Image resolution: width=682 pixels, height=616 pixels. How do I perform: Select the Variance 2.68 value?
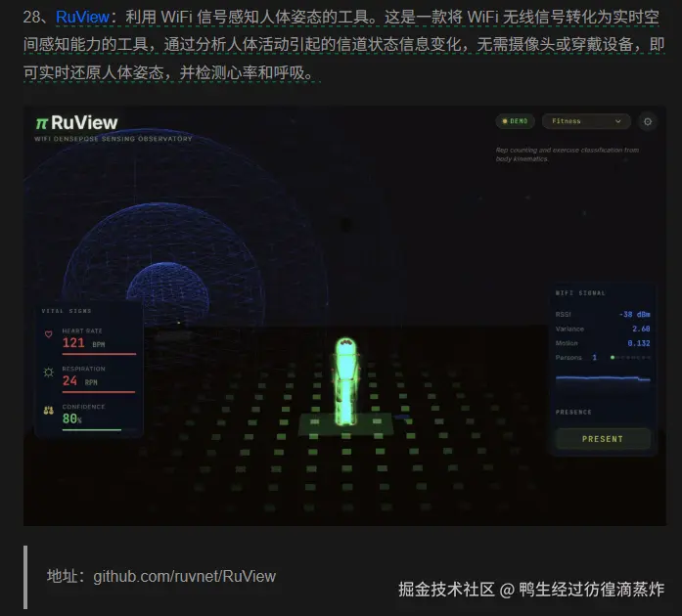641,329
